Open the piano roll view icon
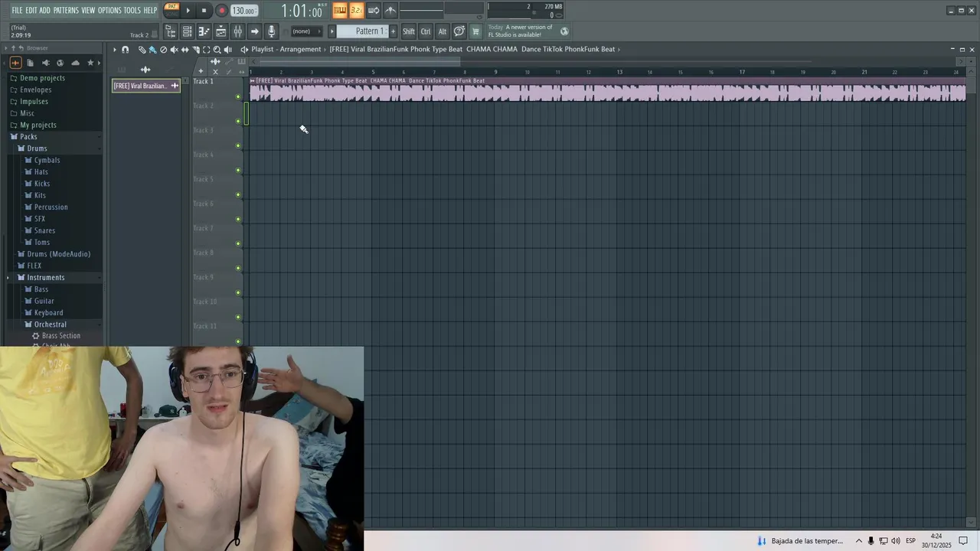The width and height of the screenshot is (980, 551). click(x=204, y=31)
